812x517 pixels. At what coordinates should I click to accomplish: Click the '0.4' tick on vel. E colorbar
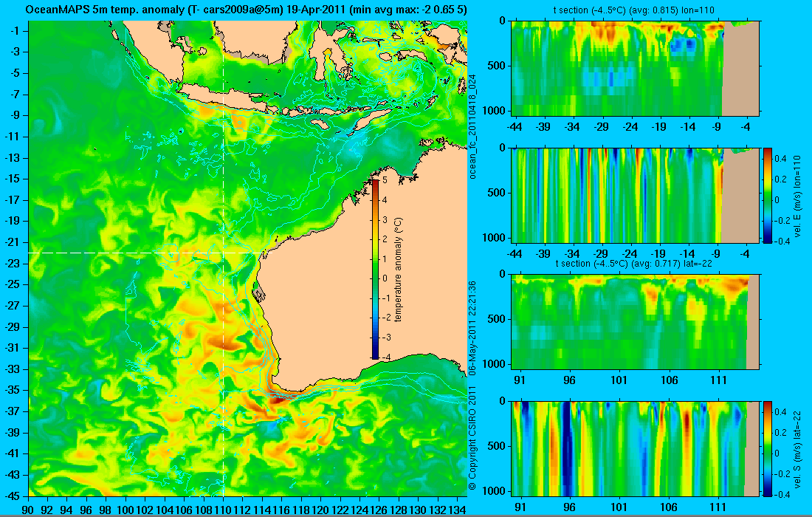coord(780,158)
